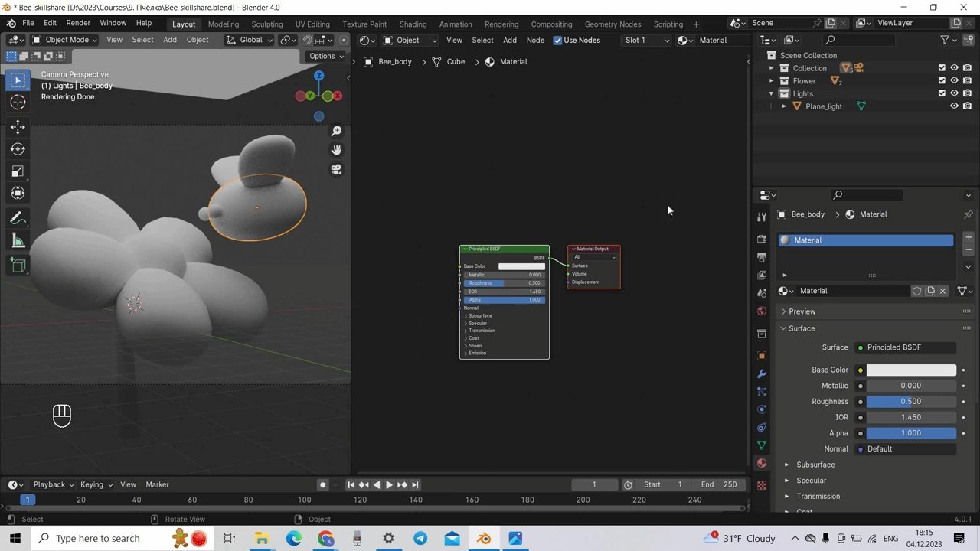The width and height of the screenshot is (980, 551).
Task: Toggle Plane_light visibility eye icon
Action: pyautogui.click(x=954, y=106)
